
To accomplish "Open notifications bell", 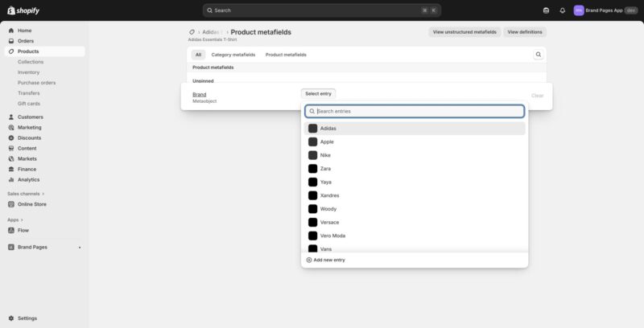I will 562,10.
